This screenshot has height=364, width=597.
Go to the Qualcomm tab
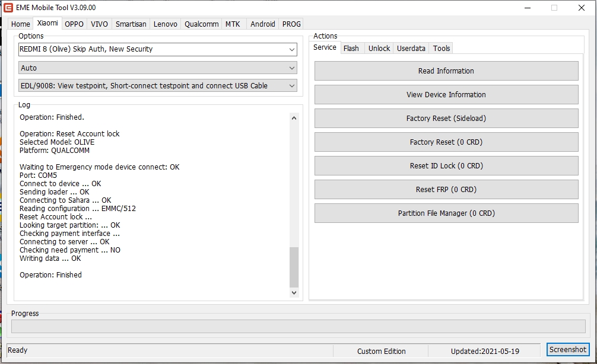(201, 24)
